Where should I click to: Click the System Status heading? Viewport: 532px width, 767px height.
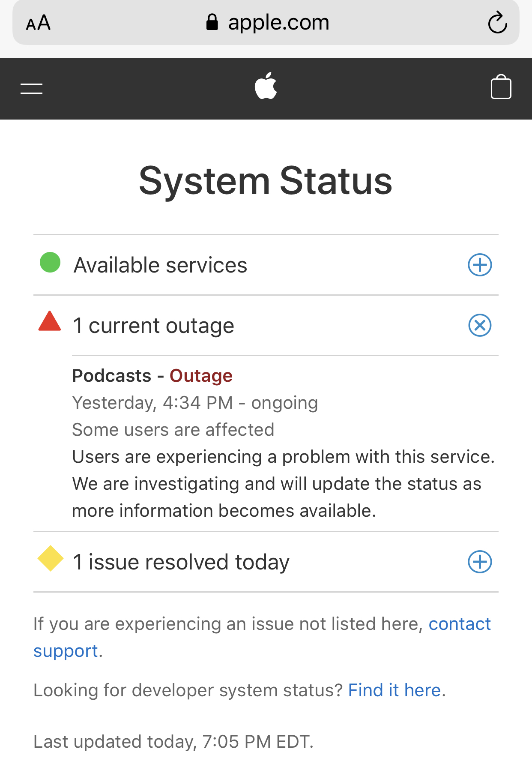tap(266, 181)
